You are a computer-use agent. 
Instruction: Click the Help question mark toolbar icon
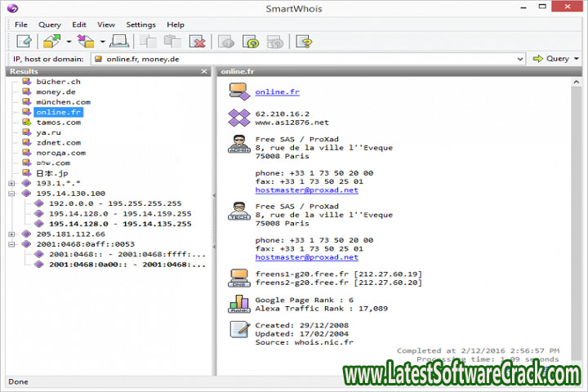pyautogui.click(x=304, y=42)
